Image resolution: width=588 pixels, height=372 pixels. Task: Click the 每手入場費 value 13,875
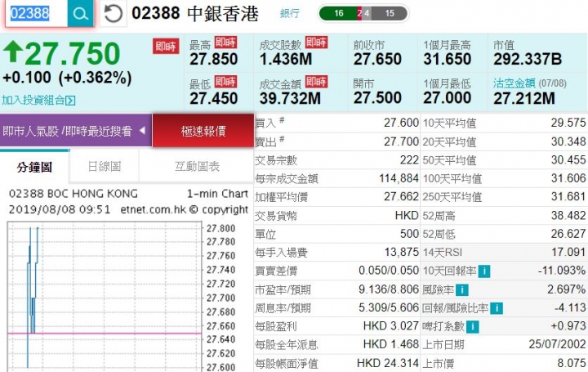tap(401, 253)
